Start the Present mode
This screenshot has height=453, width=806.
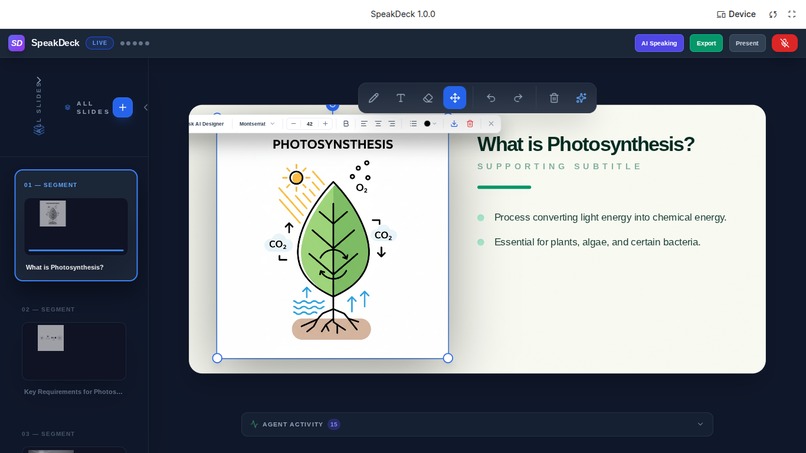pyautogui.click(x=746, y=43)
